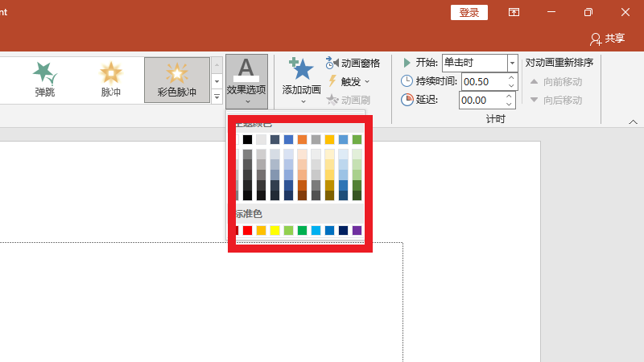The image size is (644, 362).
Task: Open the 效果选项 effect options dropdown
Action: pyautogui.click(x=246, y=80)
